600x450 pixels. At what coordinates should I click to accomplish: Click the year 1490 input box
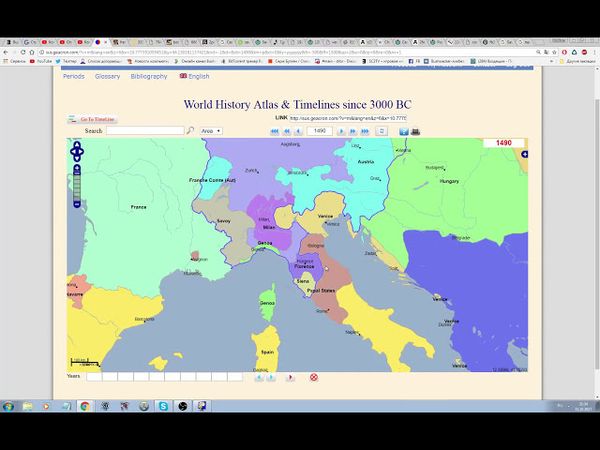[x=320, y=131]
